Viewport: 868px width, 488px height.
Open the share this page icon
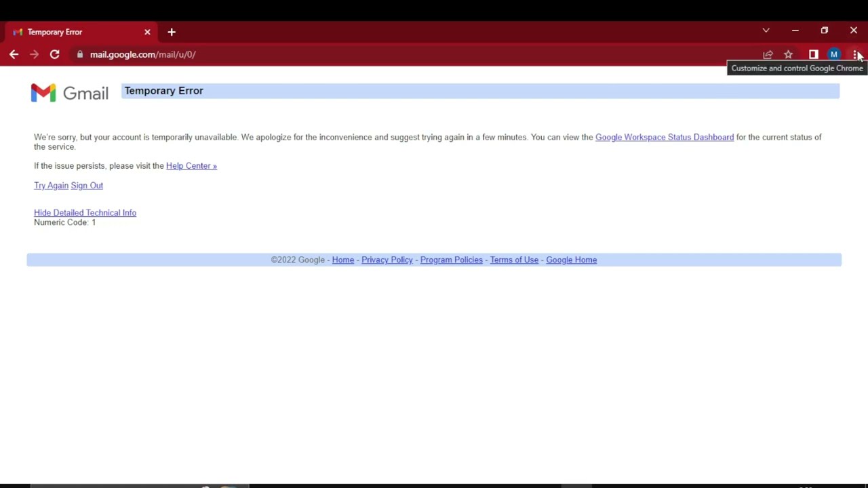point(768,54)
